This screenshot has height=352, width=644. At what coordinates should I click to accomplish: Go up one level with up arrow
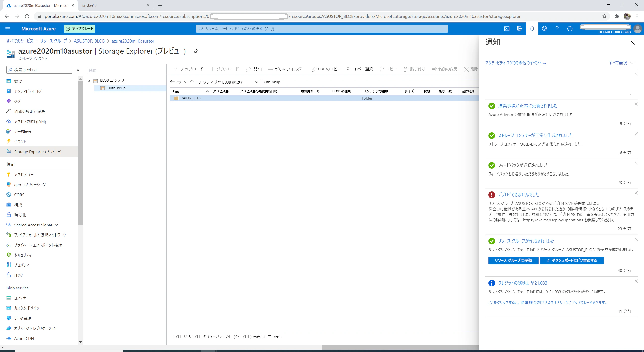coord(192,82)
